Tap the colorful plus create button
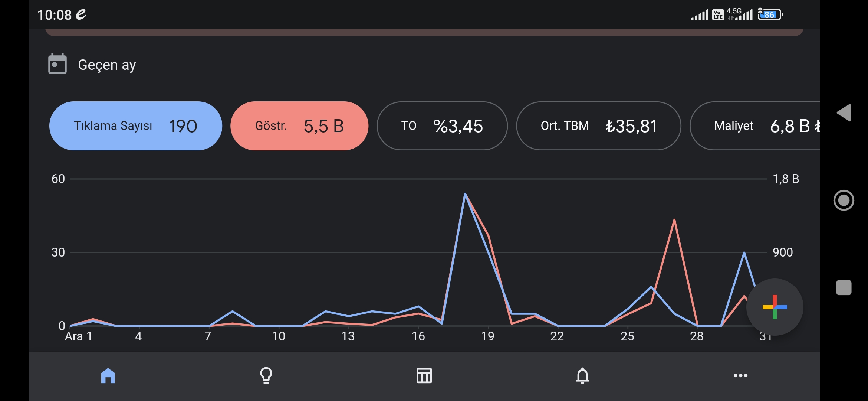 (775, 307)
